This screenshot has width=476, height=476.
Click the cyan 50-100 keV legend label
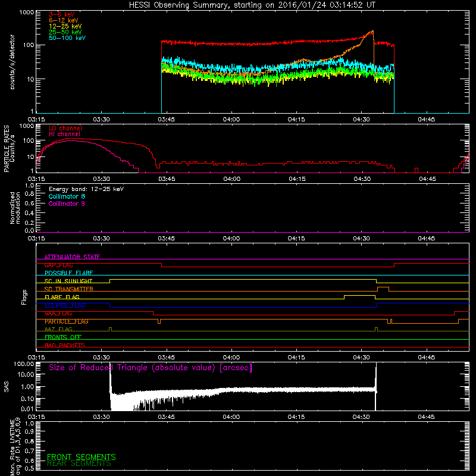pos(67,38)
